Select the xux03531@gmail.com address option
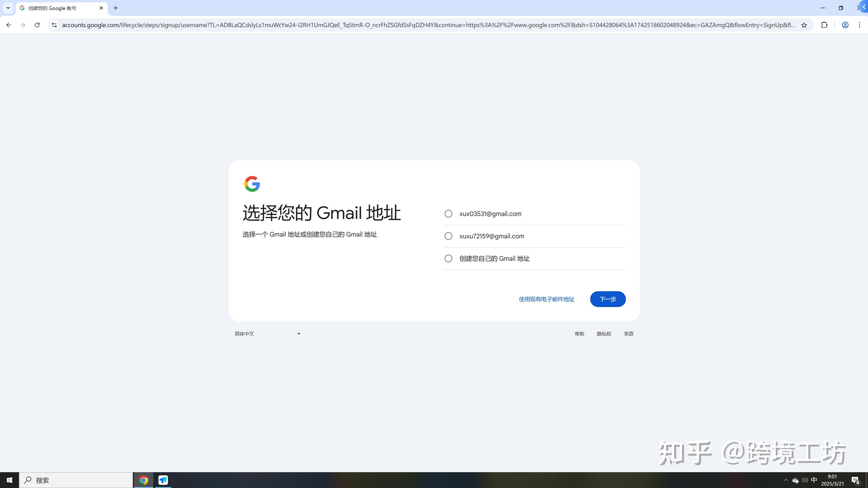The height and width of the screenshot is (488, 868). (448, 213)
